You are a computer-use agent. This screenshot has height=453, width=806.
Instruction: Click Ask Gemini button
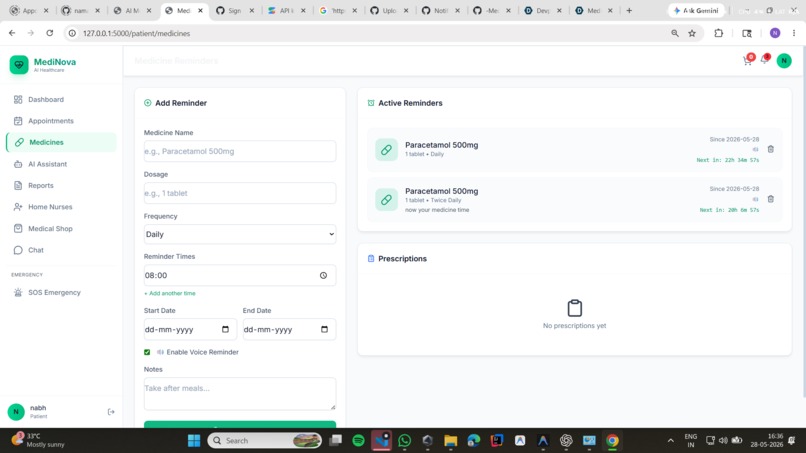coord(696,10)
